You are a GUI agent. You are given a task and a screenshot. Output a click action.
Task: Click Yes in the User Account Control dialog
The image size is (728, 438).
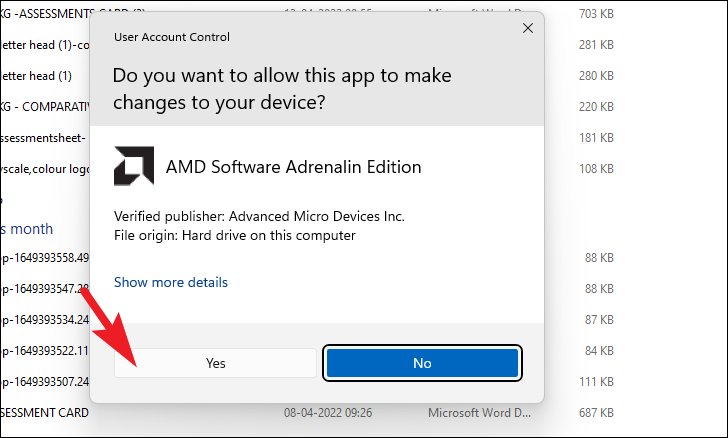[x=215, y=363]
